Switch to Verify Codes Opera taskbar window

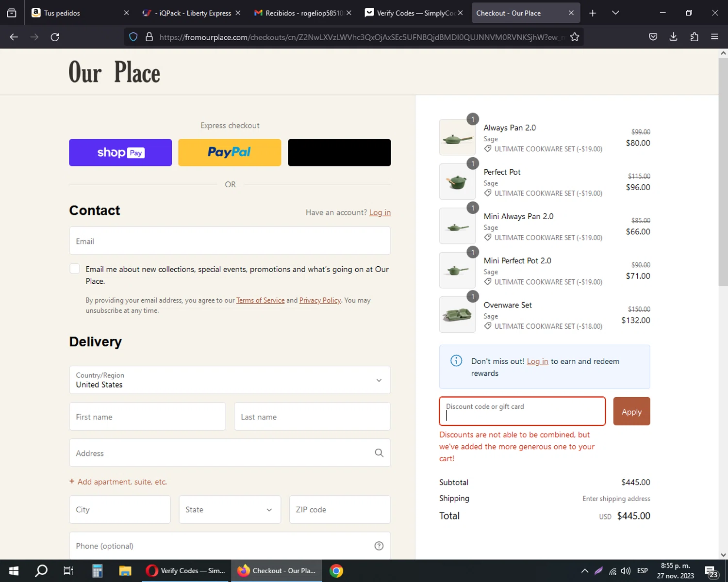coord(186,571)
